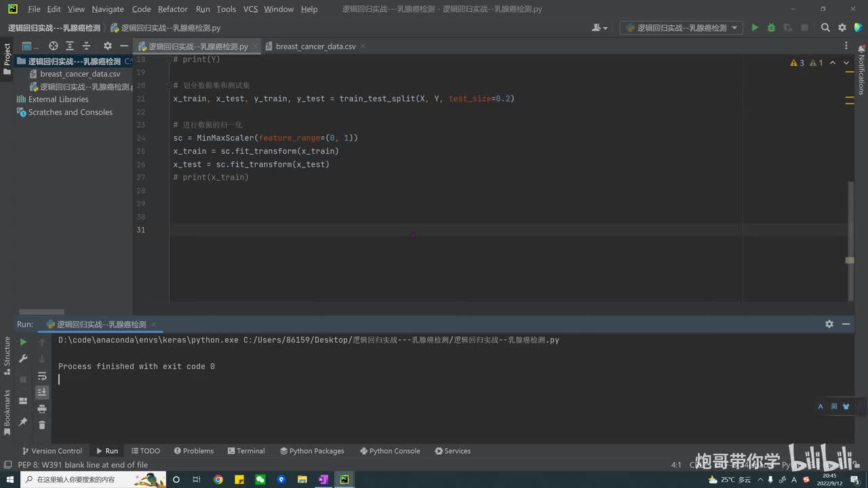Image resolution: width=868 pixels, height=488 pixels.
Task: Expand Scratches and Consoles node
Action: click(x=71, y=112)
